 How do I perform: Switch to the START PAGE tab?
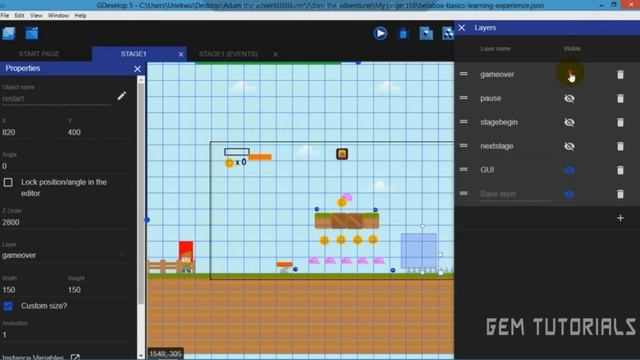point(39,54)
